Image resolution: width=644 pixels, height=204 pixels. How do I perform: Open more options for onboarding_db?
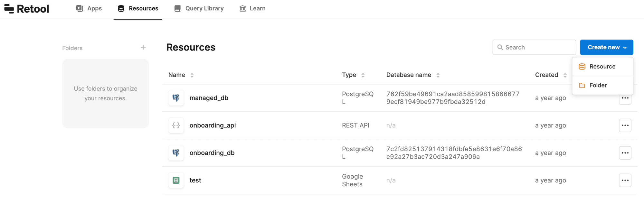click(x=625, y=153)
